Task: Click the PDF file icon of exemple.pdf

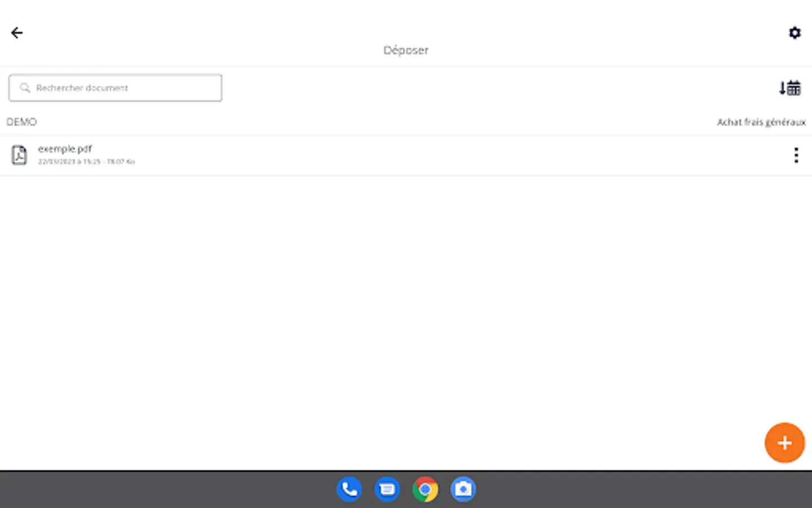Action: pos(19,155)
